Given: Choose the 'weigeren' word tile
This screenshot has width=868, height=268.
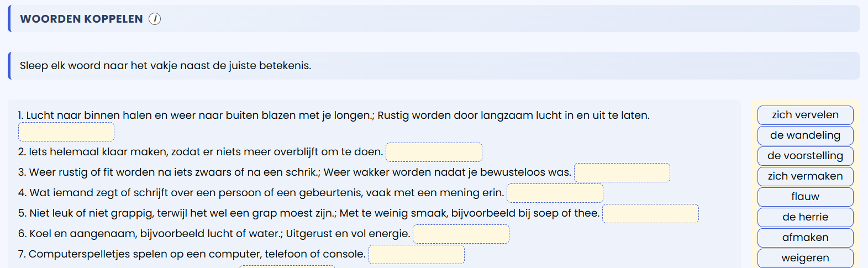Looking at the screenshot, I should [805, 258].
